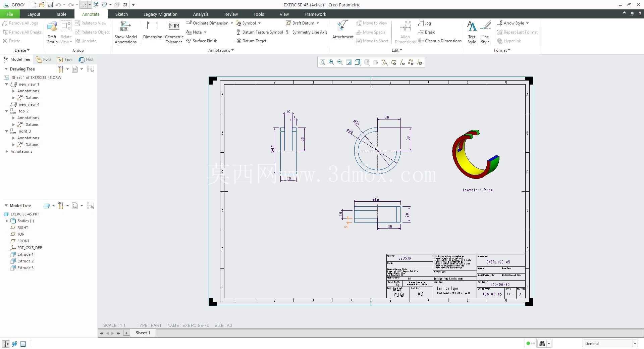This screenshot has height=349, width=644.
Task: Add a new sheet with plus button
Action: (126, 333)
